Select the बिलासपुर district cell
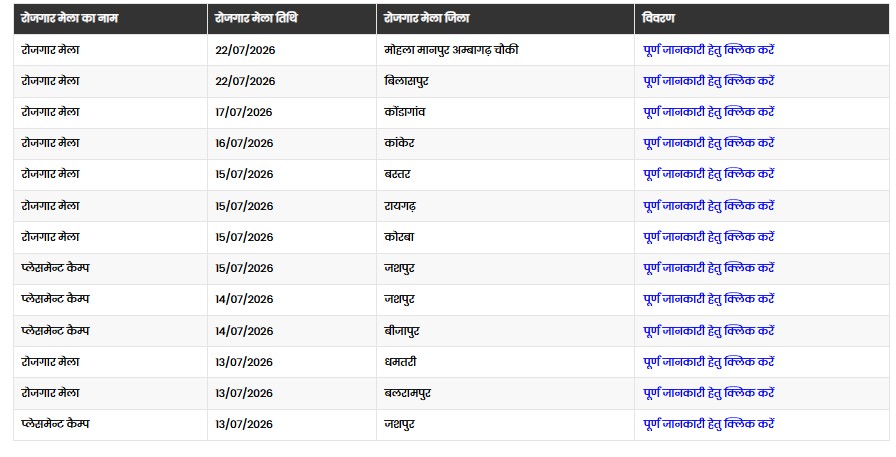896x457 pixels. tap(505, 81)
